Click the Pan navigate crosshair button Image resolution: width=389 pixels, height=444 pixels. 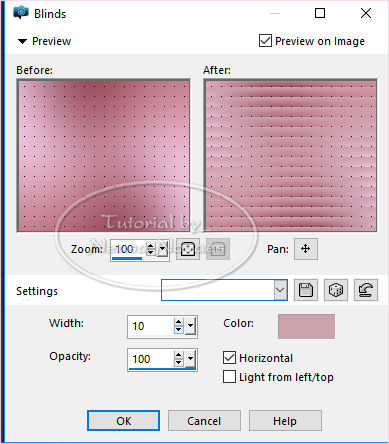(x=306, y=249)
